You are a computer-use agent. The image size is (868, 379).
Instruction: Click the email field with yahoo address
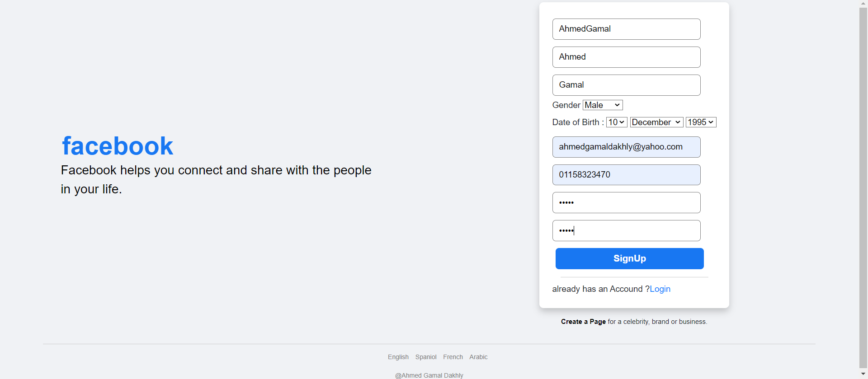point(626,147)
